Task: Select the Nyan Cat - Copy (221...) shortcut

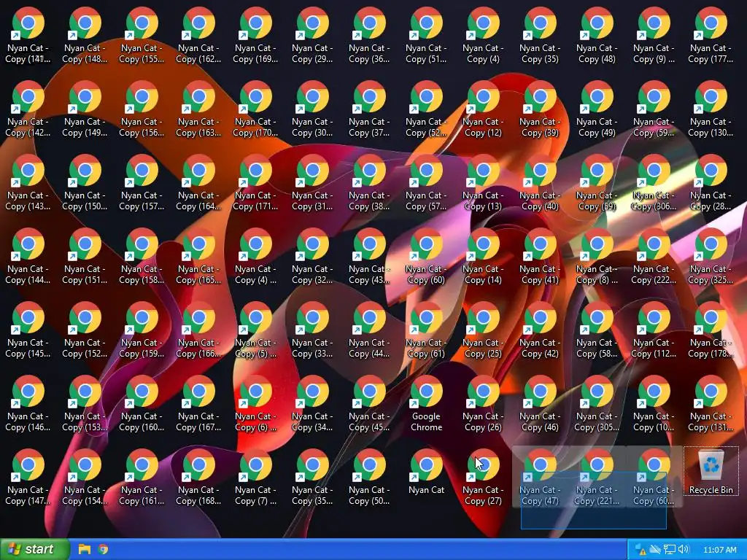Action: (597, 477)
